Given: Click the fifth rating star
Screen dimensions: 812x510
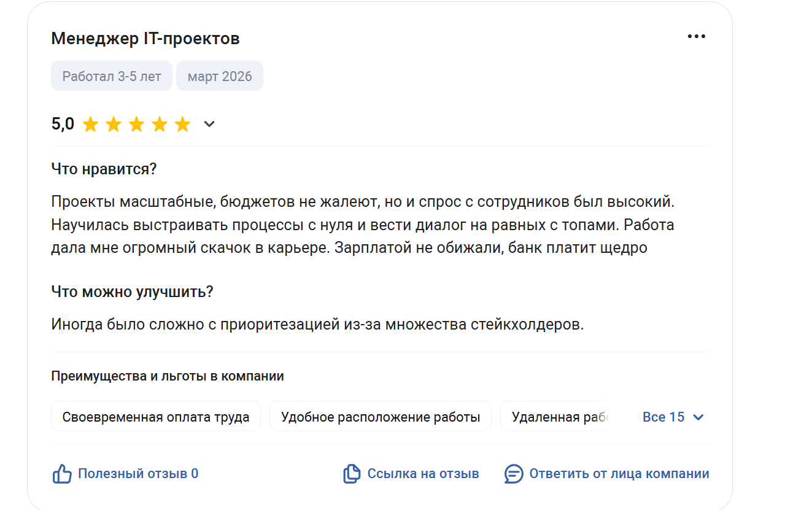Looking at the screenshot, I should click(x=182, y=125).
